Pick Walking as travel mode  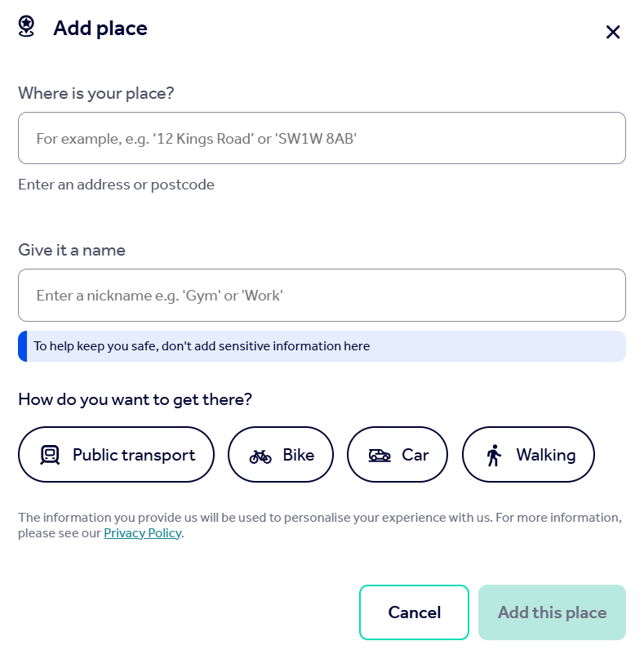528,454
